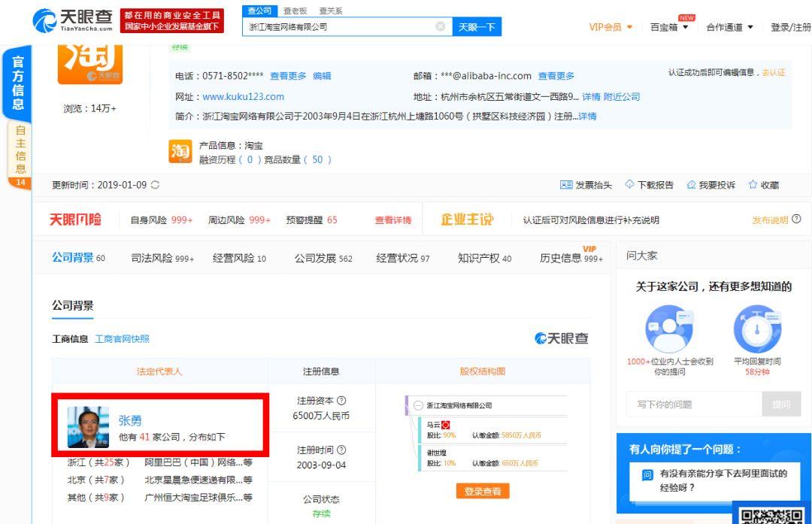Select the 公司发展 tab

click(x=323, y=258)
